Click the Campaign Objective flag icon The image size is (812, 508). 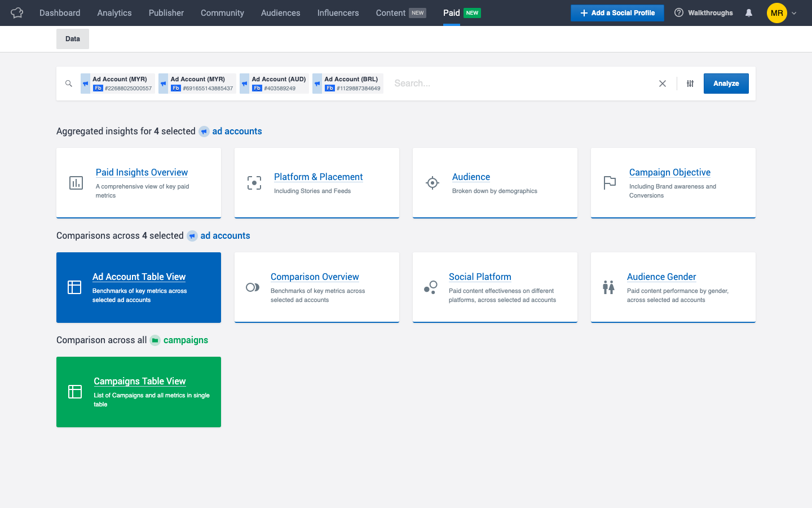click(x=610, y=182)
